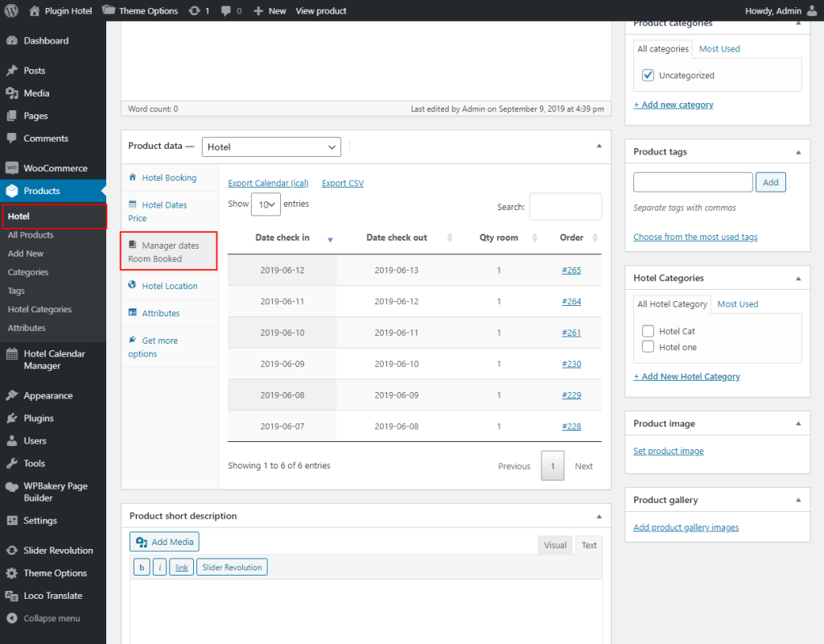Open the Hotel Dates Price tab
The image size is (824, 644).
pos(170,212)
